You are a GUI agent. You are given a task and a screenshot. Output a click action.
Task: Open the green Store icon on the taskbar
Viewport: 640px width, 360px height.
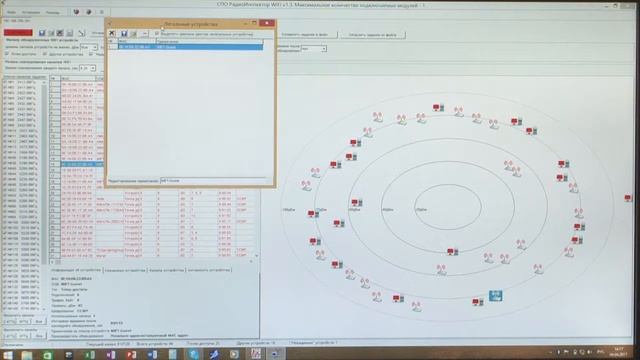48,355
